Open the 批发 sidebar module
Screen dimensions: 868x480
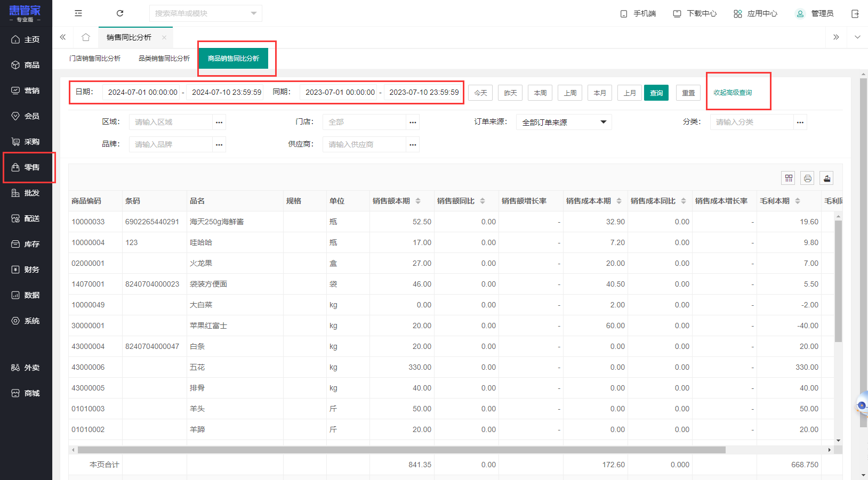[26, 193]
